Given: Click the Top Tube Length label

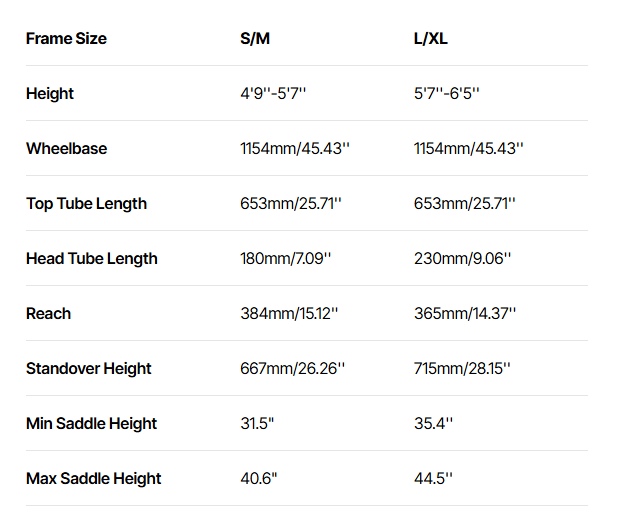Looking at the screenshot, I should click(86, 204).
